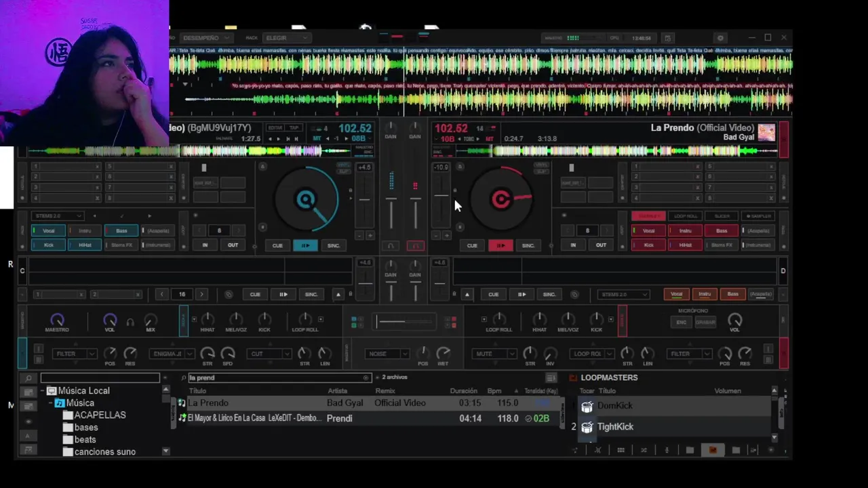This screenshot has width=868, height=488.
Task: Toggle HiHat stem on right deck
Action: click(685, 245)
